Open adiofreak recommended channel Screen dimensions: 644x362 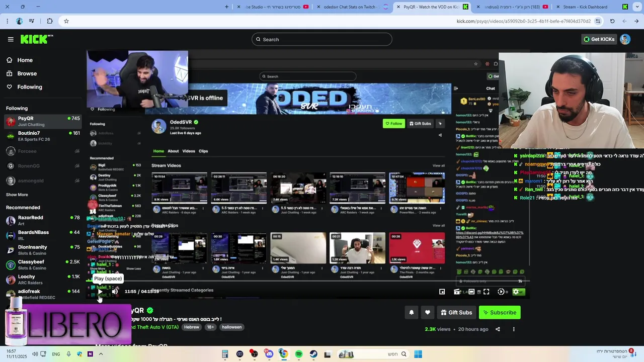point(43,294)
